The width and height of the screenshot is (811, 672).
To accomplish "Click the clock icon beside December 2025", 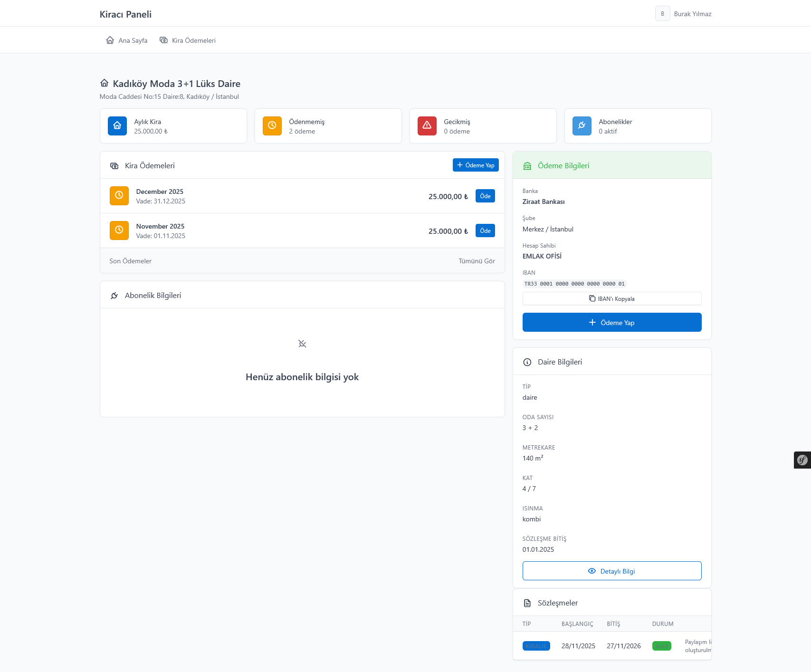I will tap(119, 196).
